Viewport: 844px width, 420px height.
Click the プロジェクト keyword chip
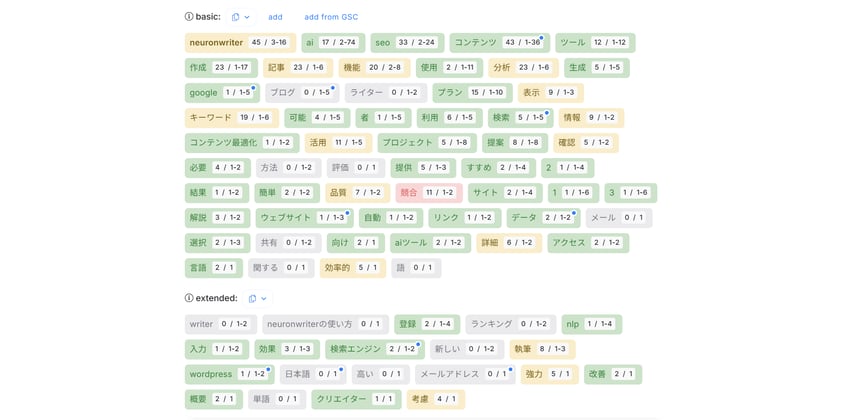[427, 143]
